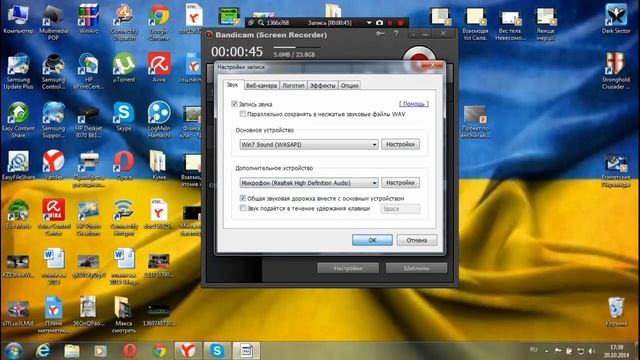640x360 pixels.
Task: Click the window-select icon left of the magnifier
Action: click(251, 23)
